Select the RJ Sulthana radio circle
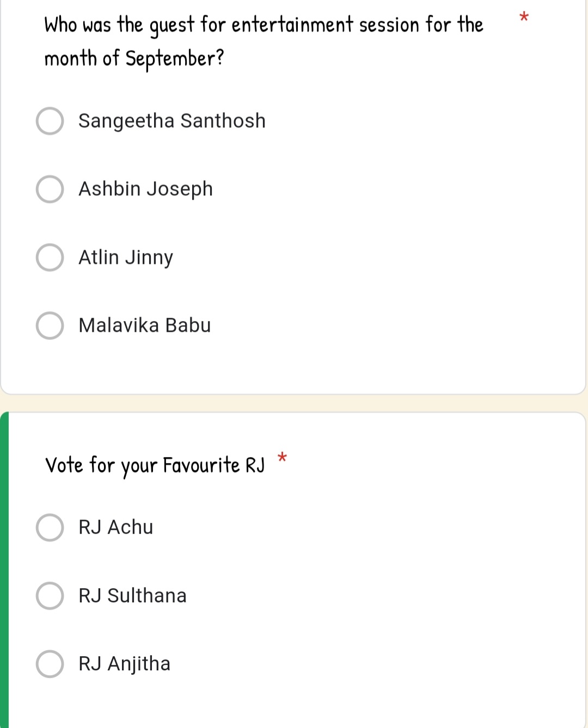The height and width of the screenshot is (728, 588). click(x=50, y=596)
